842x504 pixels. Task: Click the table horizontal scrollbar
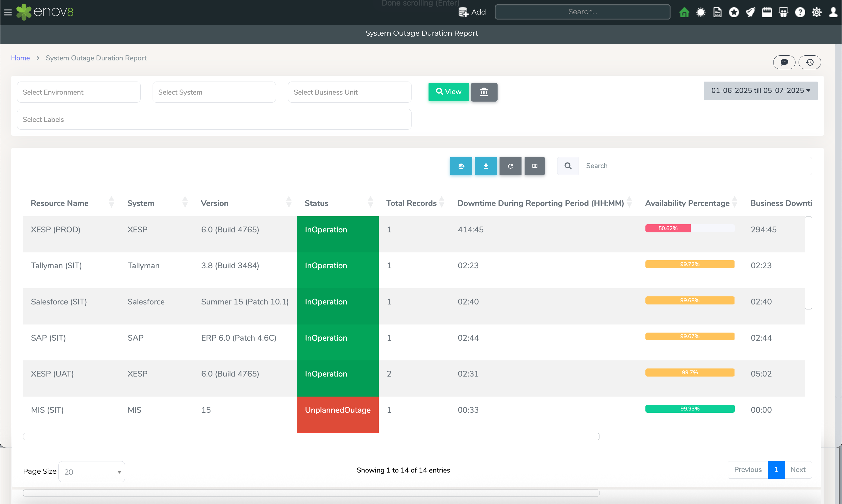coord(311,436)
